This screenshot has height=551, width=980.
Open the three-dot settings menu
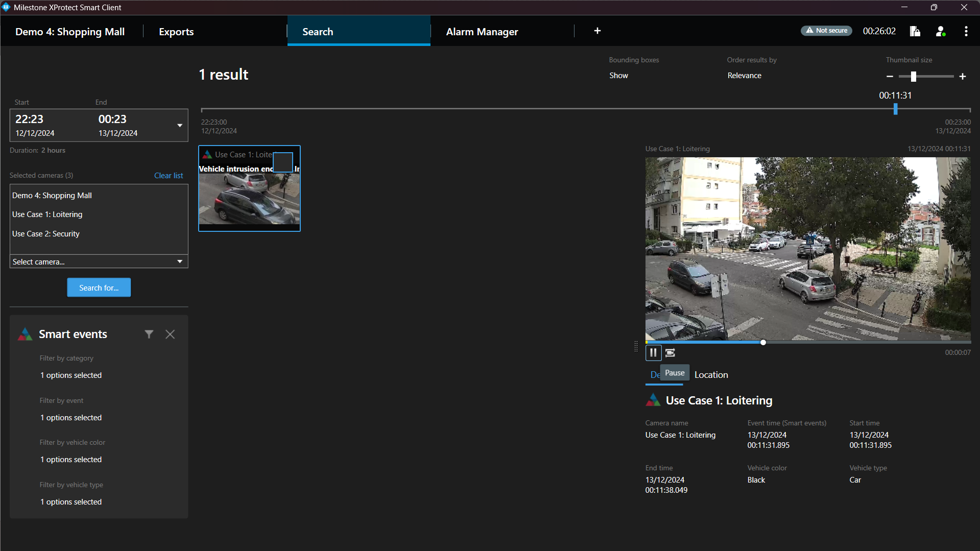[966, 31]
